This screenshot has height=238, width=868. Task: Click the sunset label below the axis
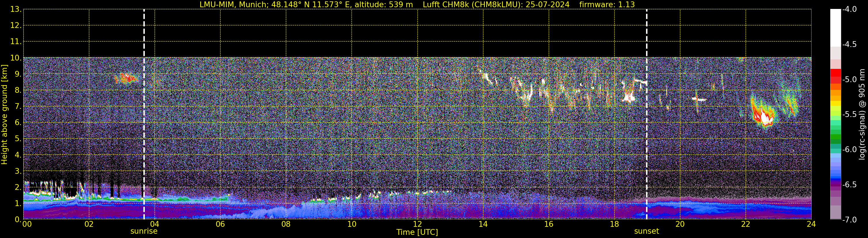point(646,231)
